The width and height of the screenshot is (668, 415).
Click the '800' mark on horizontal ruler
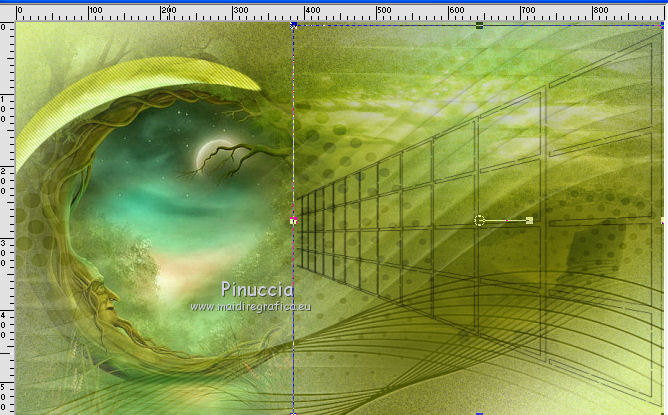pos(600,10)
